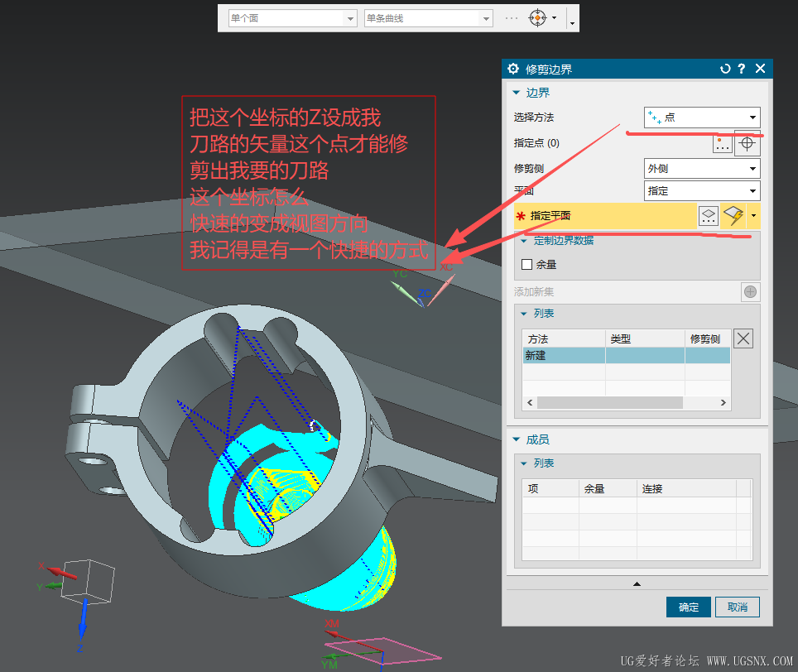Collapse the 成员 section
This screenshot has height=672, width=798.
tap(517, 439)
